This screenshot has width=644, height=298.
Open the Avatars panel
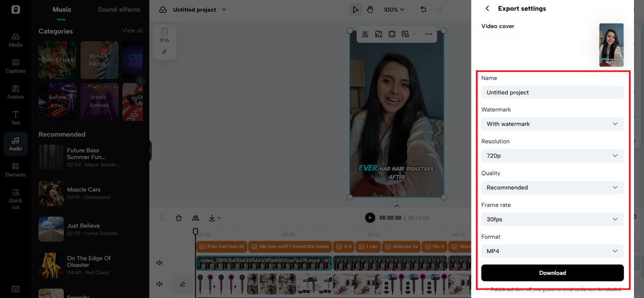click(x=16, y=92)
